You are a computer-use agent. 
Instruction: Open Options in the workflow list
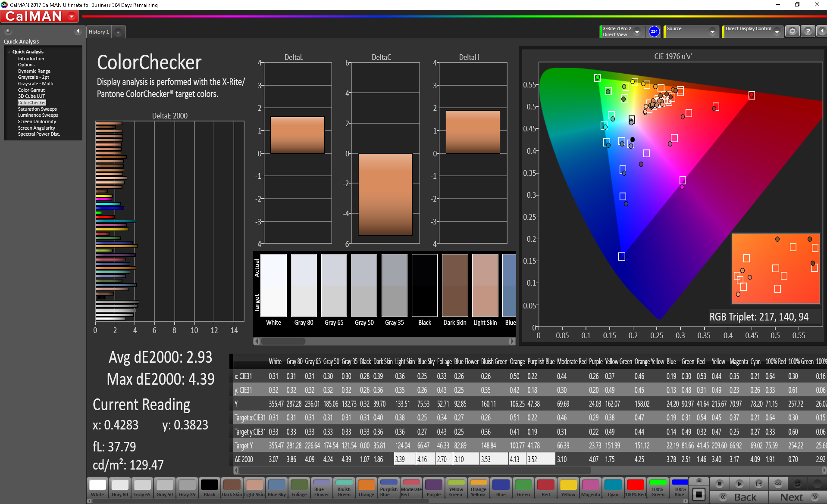pyautogui.click(x=26, y=65)
